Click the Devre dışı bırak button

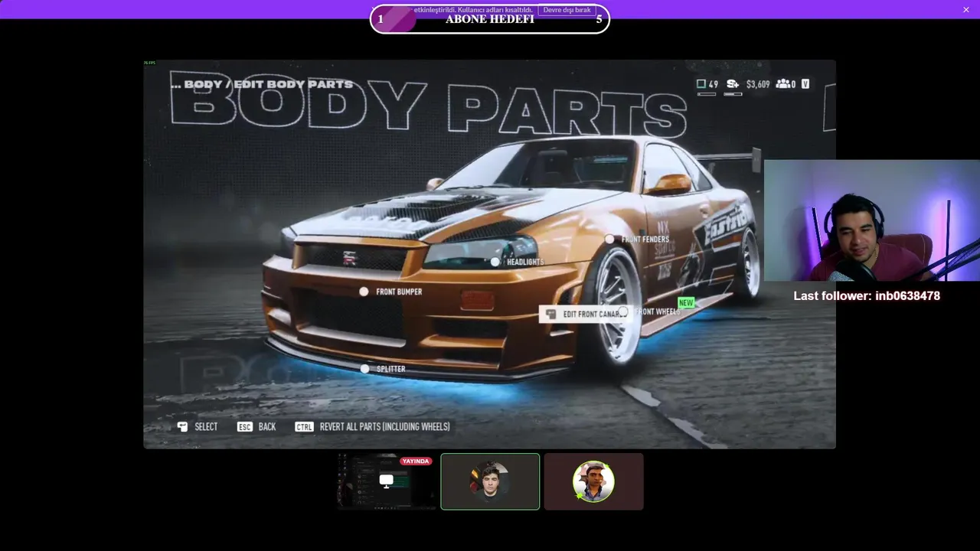pos(567,10)
